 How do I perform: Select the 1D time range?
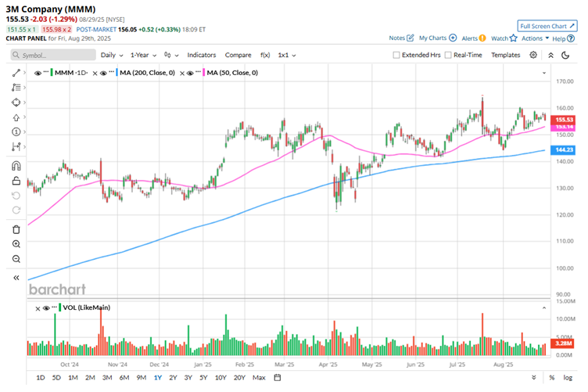point(40,377)
